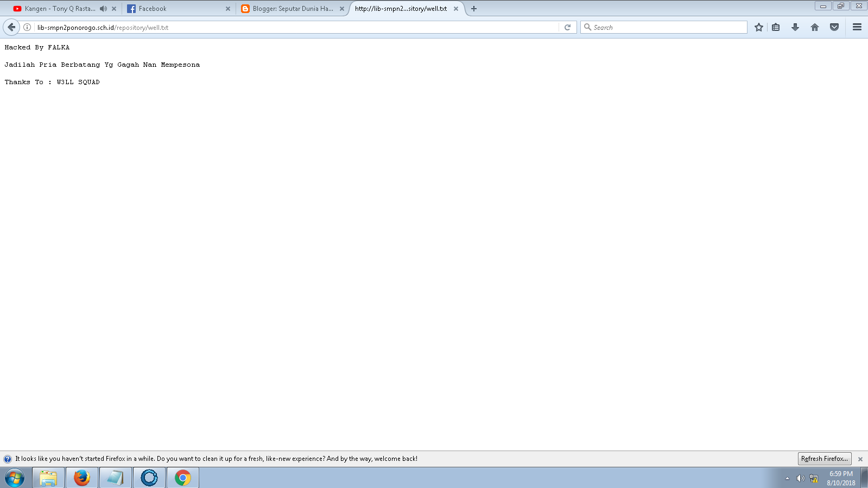The height and width of the screenshot is (488, 868).
Task: Click Show Desktop strip at taskbar end
Action: tap(865, 478)
